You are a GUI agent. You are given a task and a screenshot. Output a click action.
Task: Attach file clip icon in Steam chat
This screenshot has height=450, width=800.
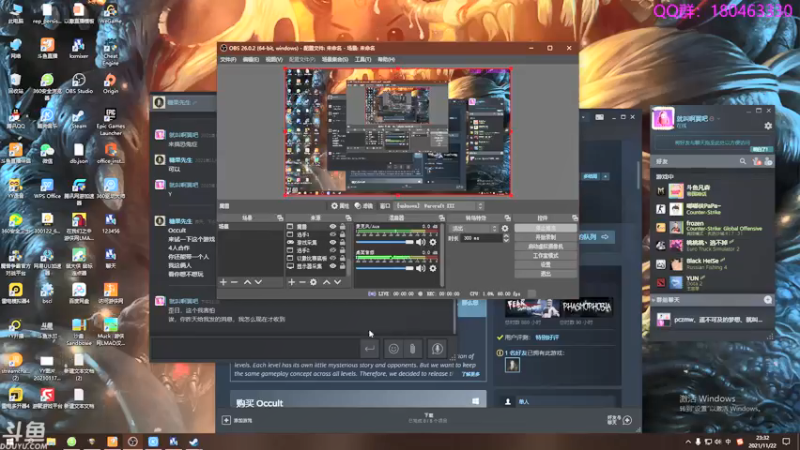[413, 349]
